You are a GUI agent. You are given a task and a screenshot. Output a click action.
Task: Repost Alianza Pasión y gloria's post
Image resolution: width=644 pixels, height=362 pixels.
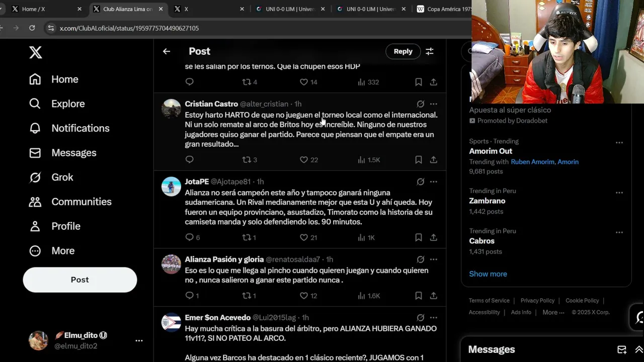(x=249, y=296)
